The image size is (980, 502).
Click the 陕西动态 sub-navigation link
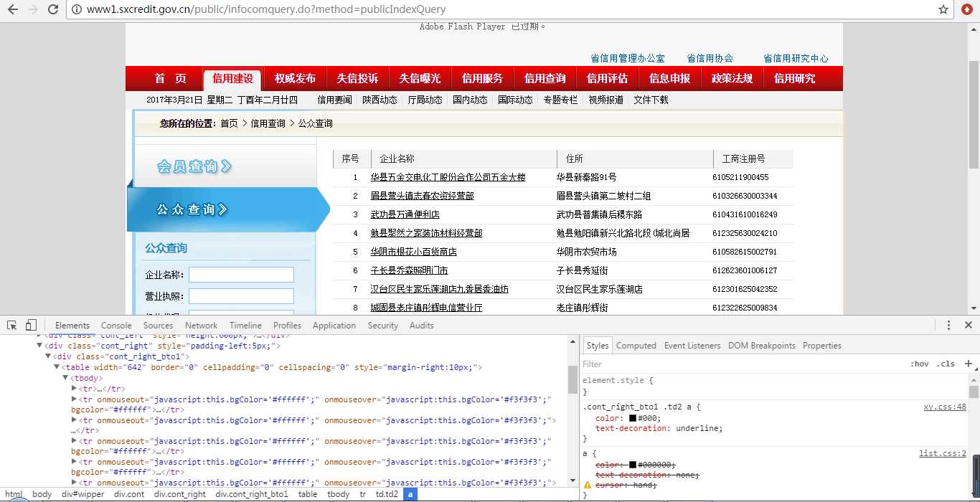click(380, 100)
